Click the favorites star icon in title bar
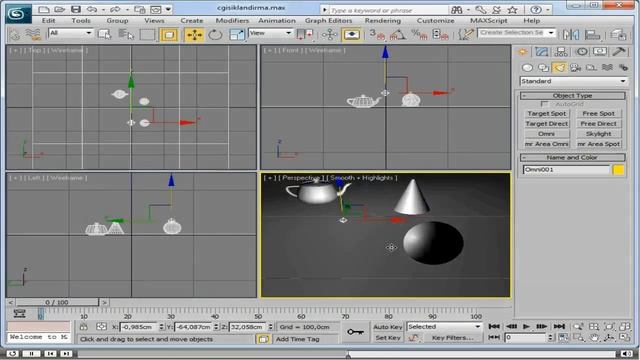The height and width of the screenshot is (360, 640). coord(513,9)
